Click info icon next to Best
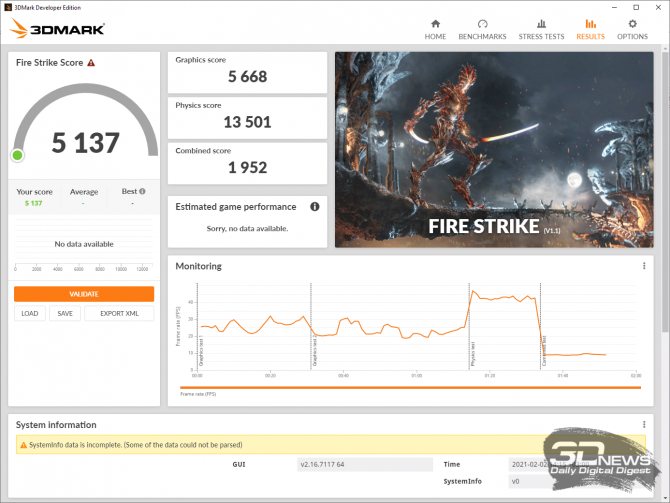This screenshot has width=670, height=503. click(142, 191)
